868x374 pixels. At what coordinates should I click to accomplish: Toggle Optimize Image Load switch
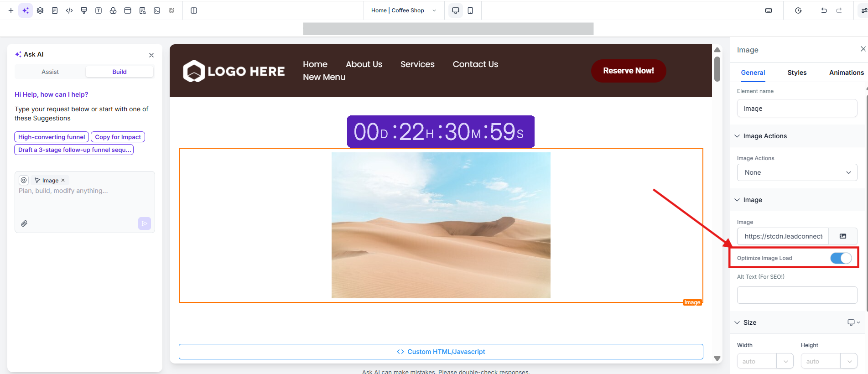[x=841, y=258]
